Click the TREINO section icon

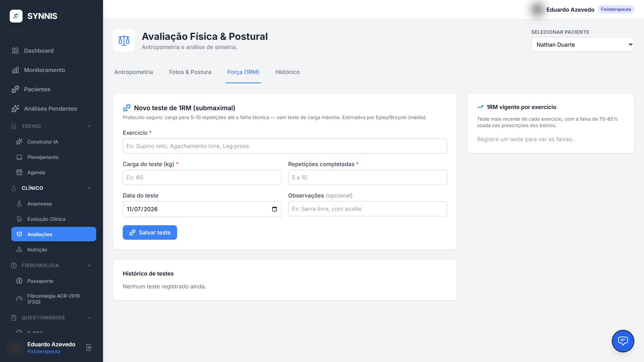(x=14, y=126)
